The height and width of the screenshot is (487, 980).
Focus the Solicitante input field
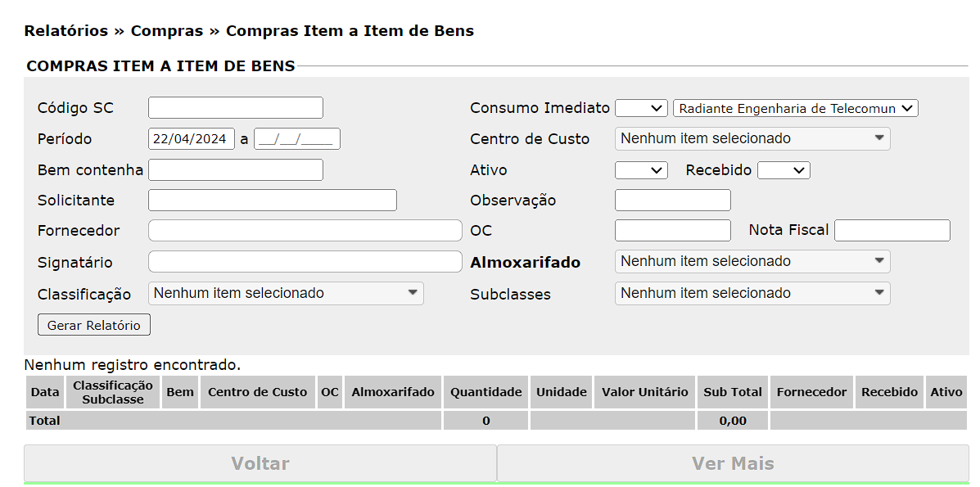point(272,201)
